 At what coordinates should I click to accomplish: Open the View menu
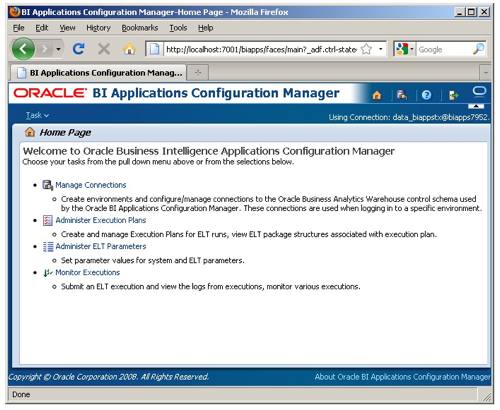(x=68, y=28)
